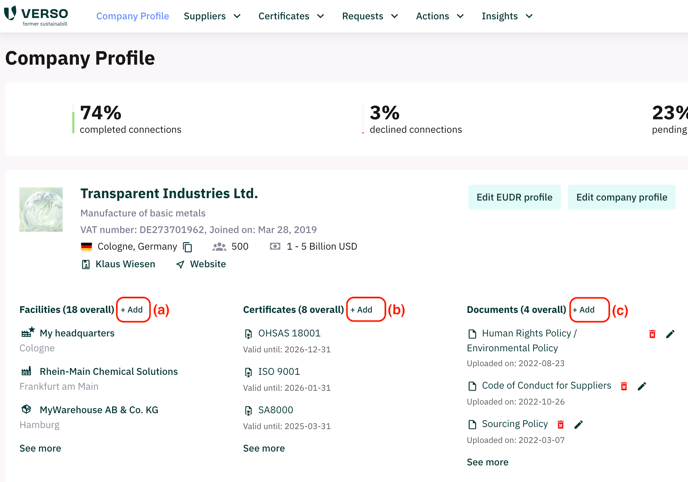Image resolution: width=688 pixels, height=482 pixels.
Task: Click Edit company profile button
Action: pyautogui.click(x=622, y=197)
